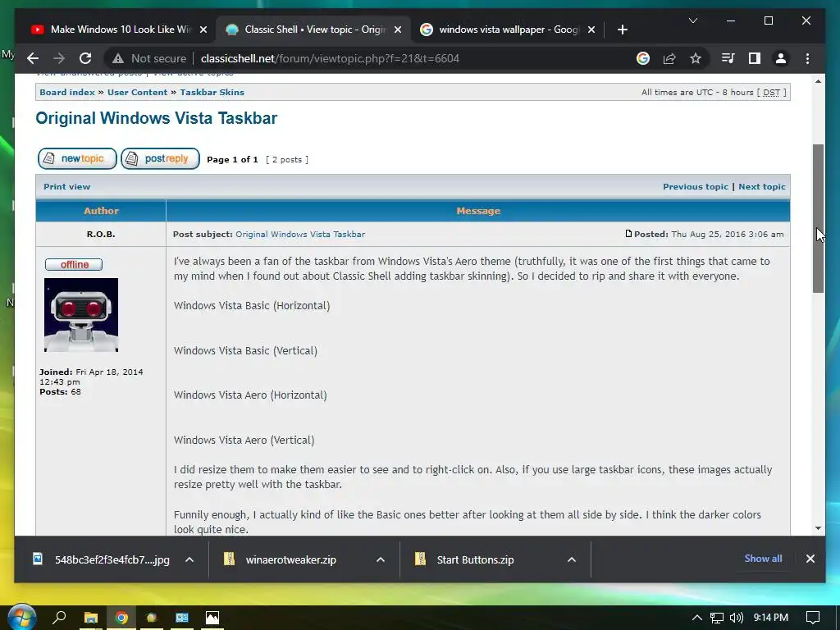840x630 pixels.
Task: Click the forward navigation arrow
Action: pyautogui.click(x=59, y=58)
